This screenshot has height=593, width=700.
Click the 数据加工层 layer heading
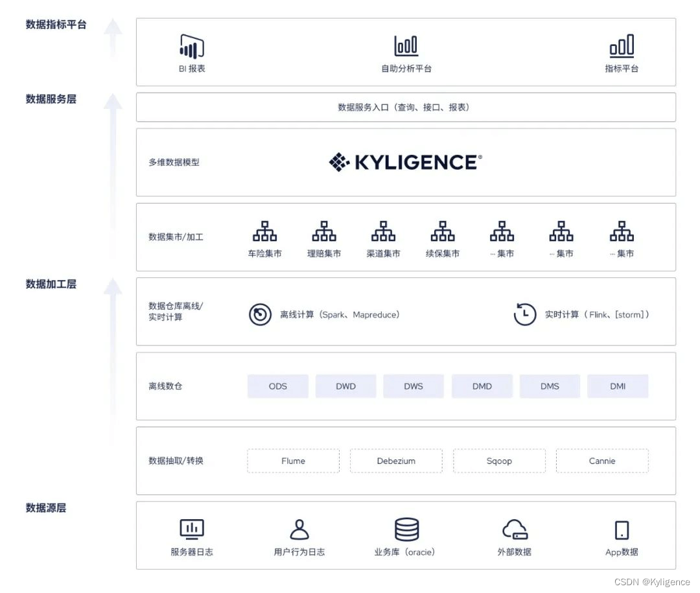click(x=51, y=284)
